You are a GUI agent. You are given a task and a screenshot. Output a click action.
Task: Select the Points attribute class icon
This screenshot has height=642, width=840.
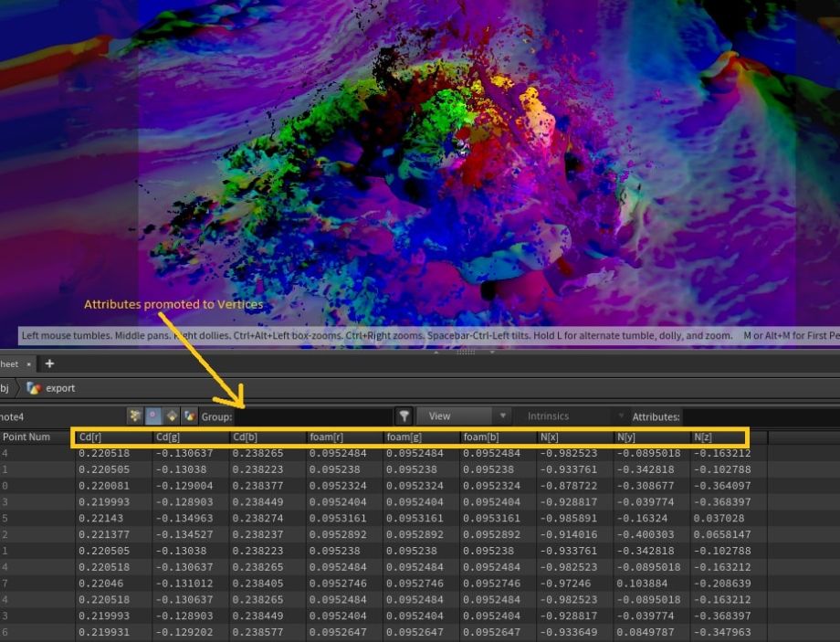click(136, 416)
